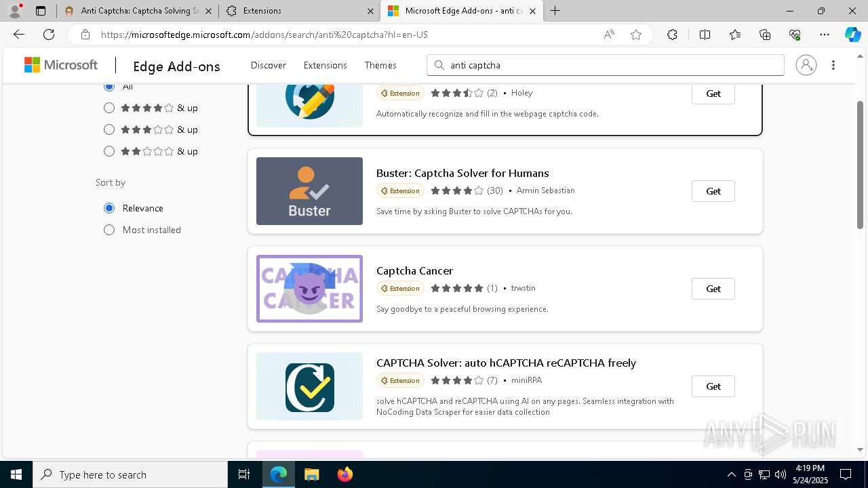Sort results by Relevance

pyautogui.click(x=109, y=208)
